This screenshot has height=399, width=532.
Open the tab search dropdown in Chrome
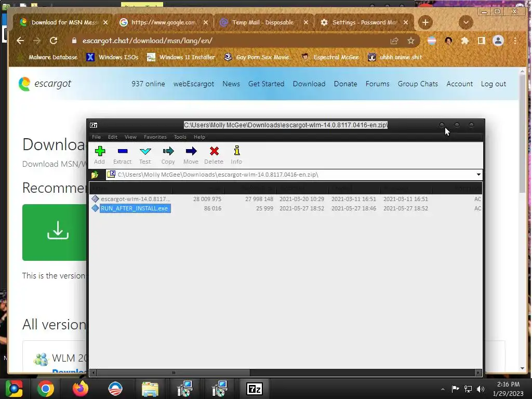(x=466, y=22)
